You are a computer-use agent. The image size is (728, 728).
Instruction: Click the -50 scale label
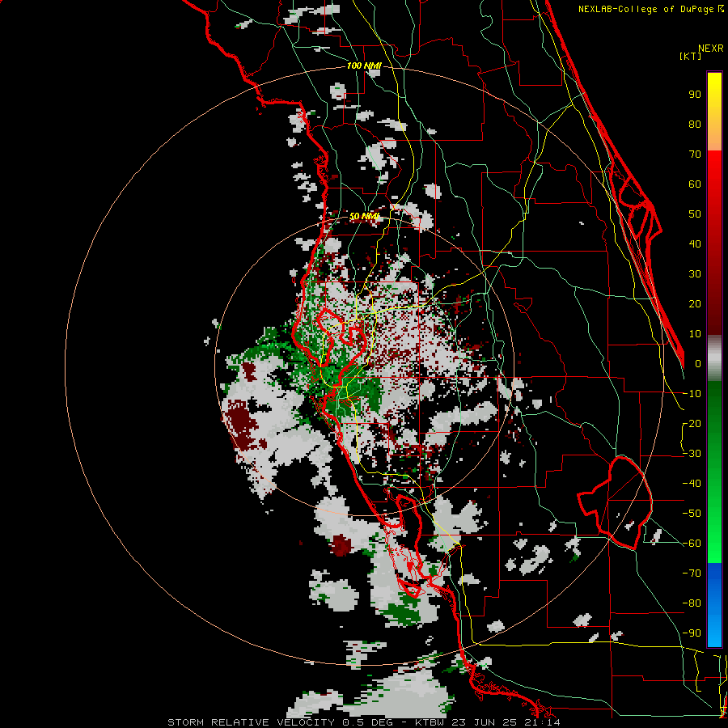pos(692,514)
